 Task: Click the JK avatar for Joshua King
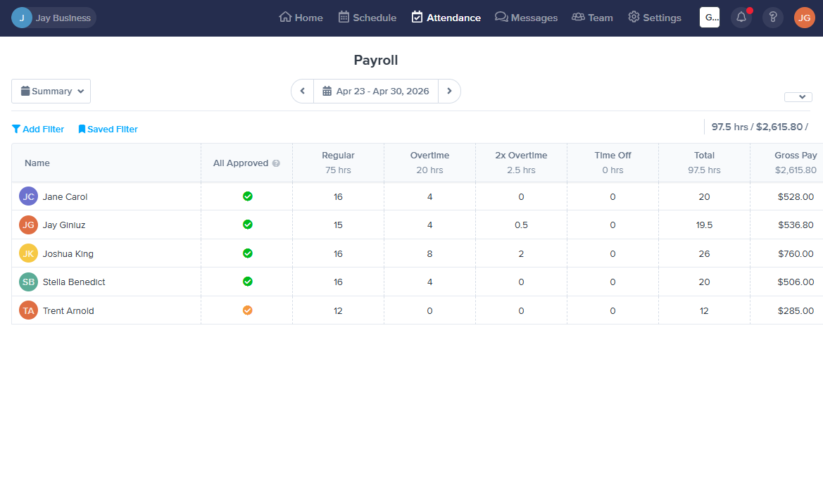(28, 253)
